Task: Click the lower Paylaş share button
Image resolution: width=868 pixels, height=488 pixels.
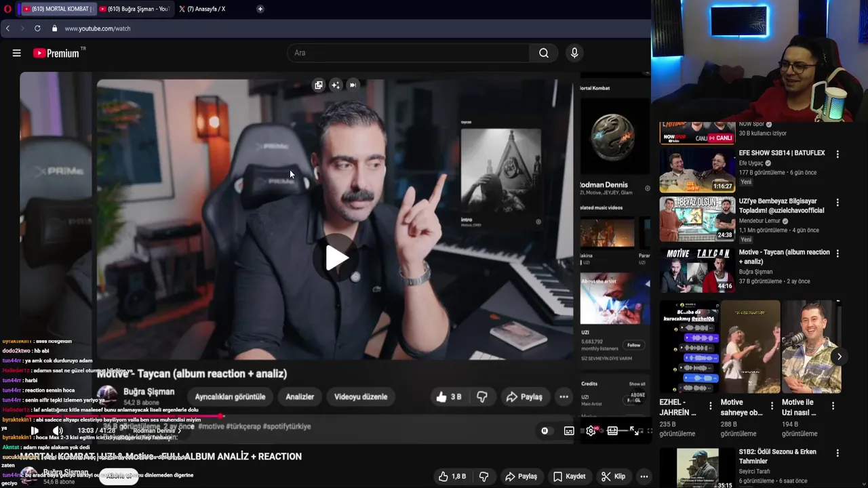Action: click(521, 476)
